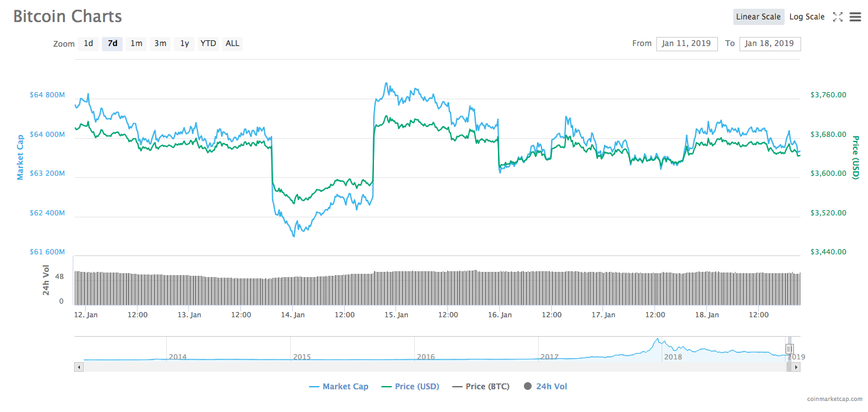Select the 1y zoom preset
This screenshot has height=412, width=868.
coord(184,43)
